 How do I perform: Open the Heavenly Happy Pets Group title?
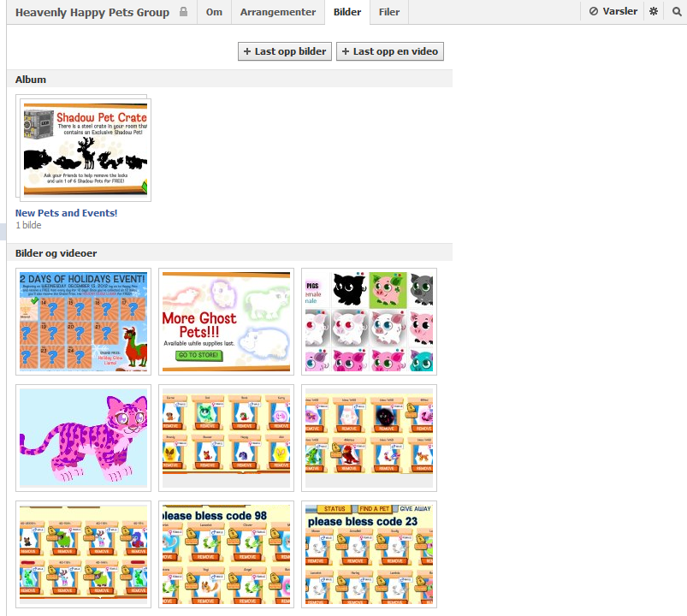click(x=92, y=12)
